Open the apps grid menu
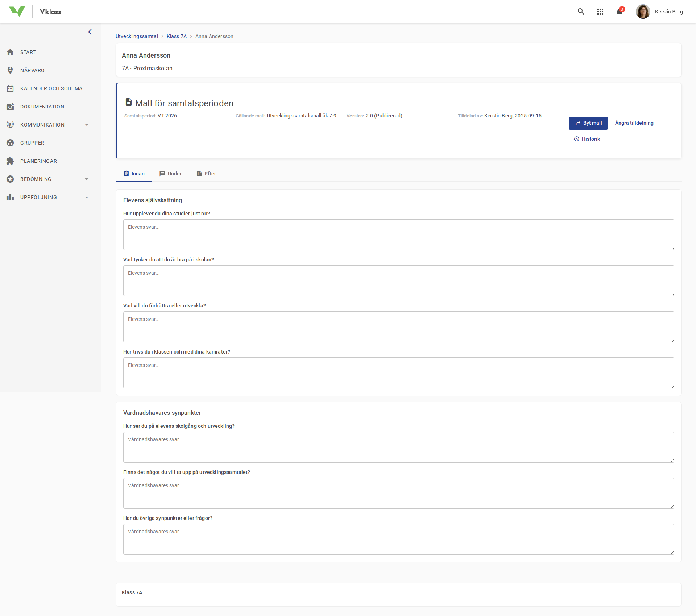Viewport: 696px width, 616px height. point(600,12)
